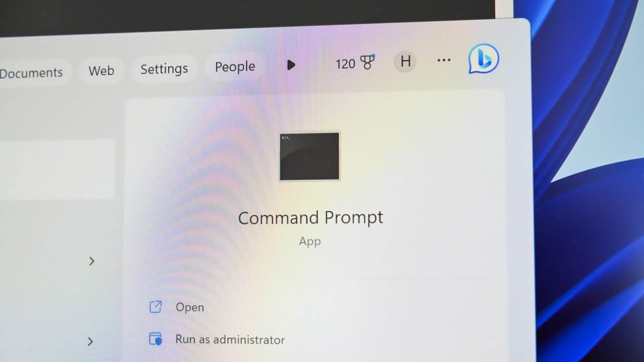
Task: Click Open to launch Command Prompt
Action: 189,307
